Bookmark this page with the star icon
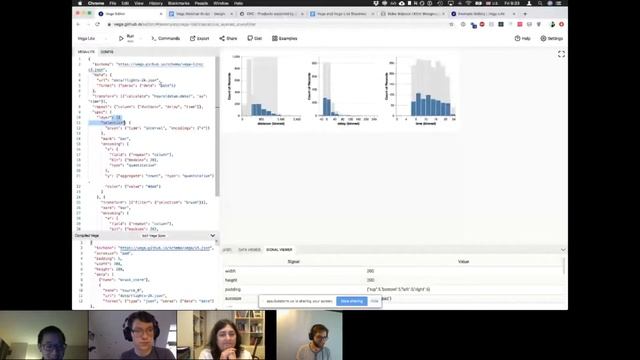 (451, 24)
